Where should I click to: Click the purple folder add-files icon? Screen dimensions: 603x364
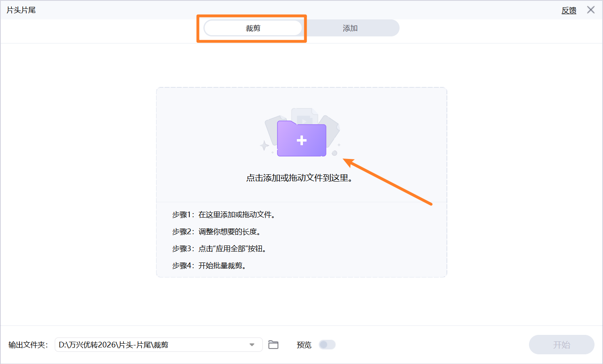pos(301,140)
